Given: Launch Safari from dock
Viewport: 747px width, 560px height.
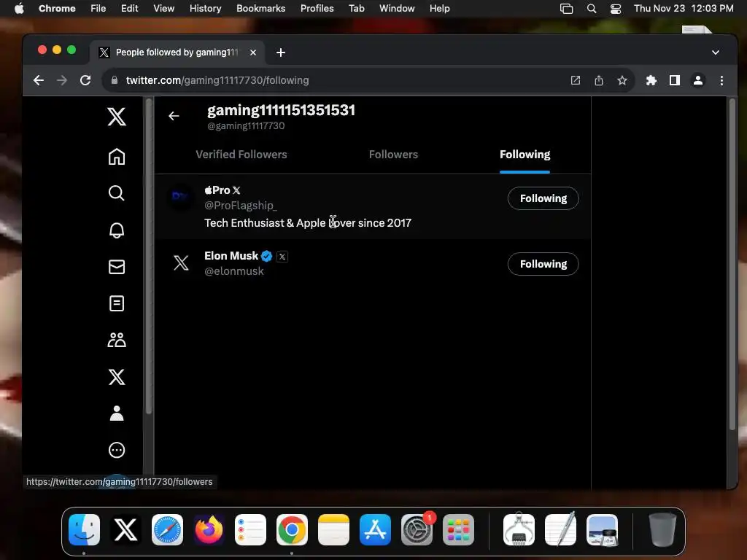Looking at the screenshot, I should [167, 529].
